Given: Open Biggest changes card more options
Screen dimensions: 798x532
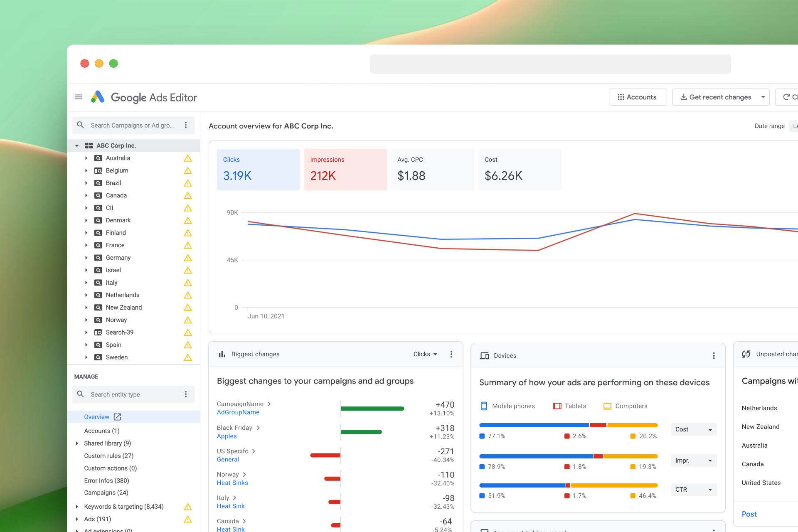Looking at the screenshot, I should 451,354.
